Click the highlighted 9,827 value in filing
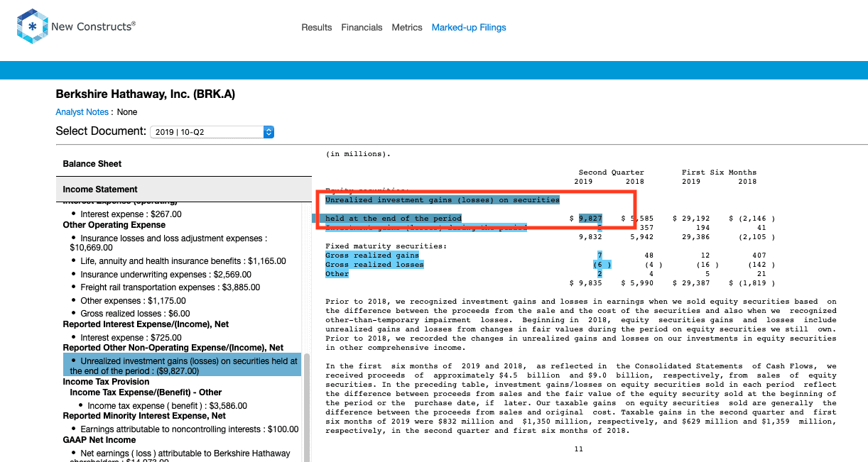Viewport: 868px width, 462px height. click(590, 219)
